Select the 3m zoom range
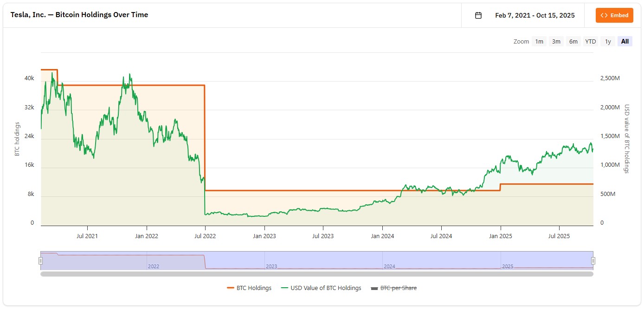Viewport: 644px width, 309px height. click(x=556, y=41)
